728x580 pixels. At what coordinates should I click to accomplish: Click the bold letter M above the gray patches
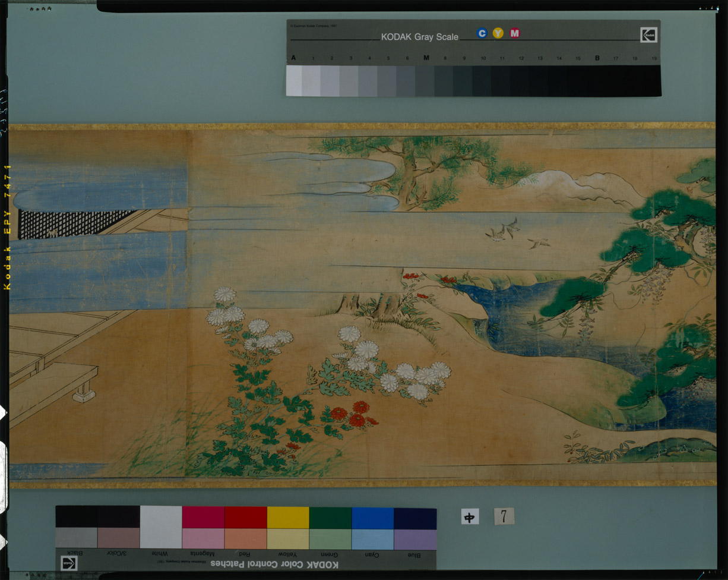(426, 58)
